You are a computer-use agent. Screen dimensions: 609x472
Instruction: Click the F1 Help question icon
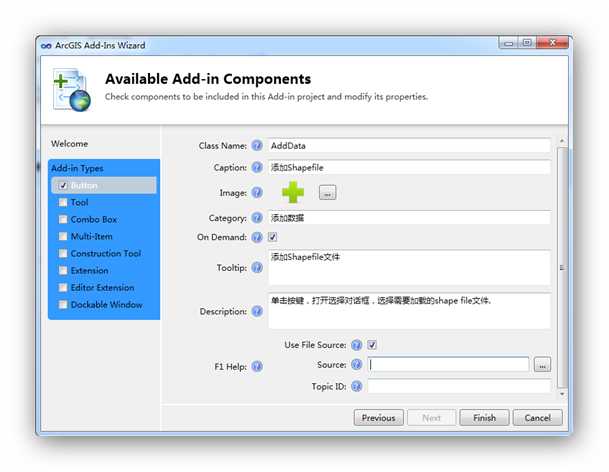pyautogui.click(x=257, y=366)
